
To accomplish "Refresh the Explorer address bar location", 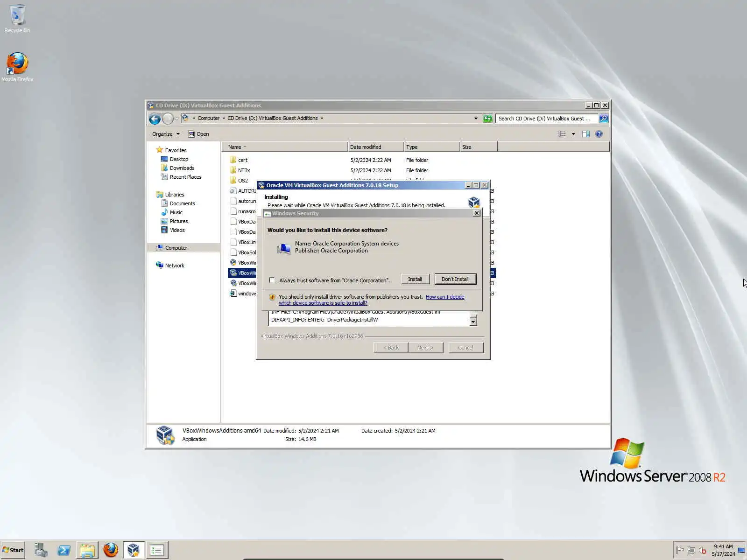I will point(487,119).
